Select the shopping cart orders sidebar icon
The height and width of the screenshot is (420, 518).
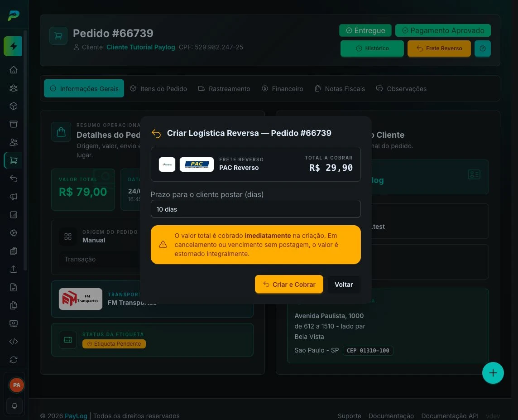pos(14,160)
